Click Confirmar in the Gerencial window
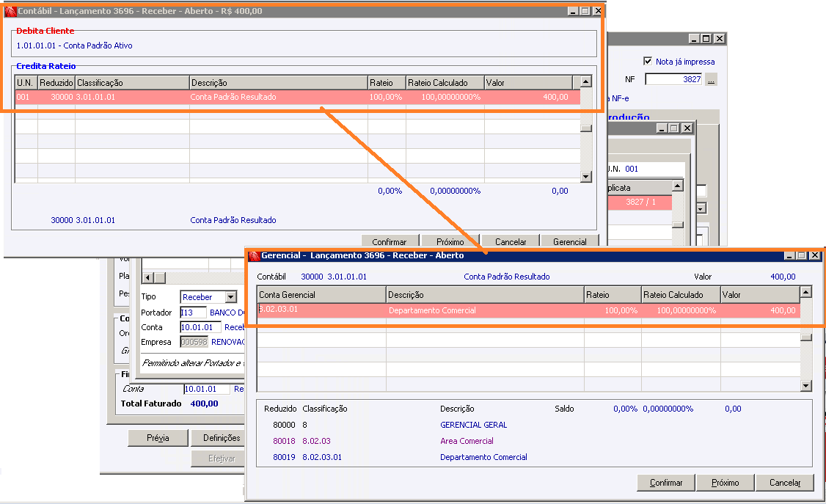 click(x=666, y=483)
